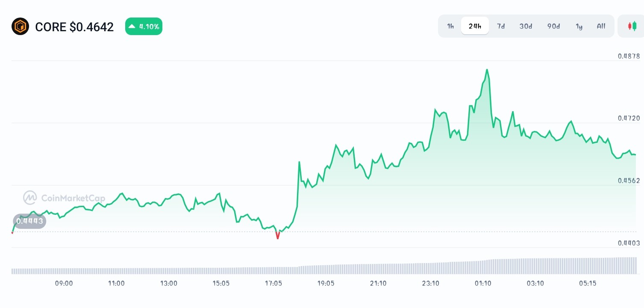This screenshot has height=308, width=644.
Task: Click the 0.4878 high price label
Action: [x=628, y=56]
